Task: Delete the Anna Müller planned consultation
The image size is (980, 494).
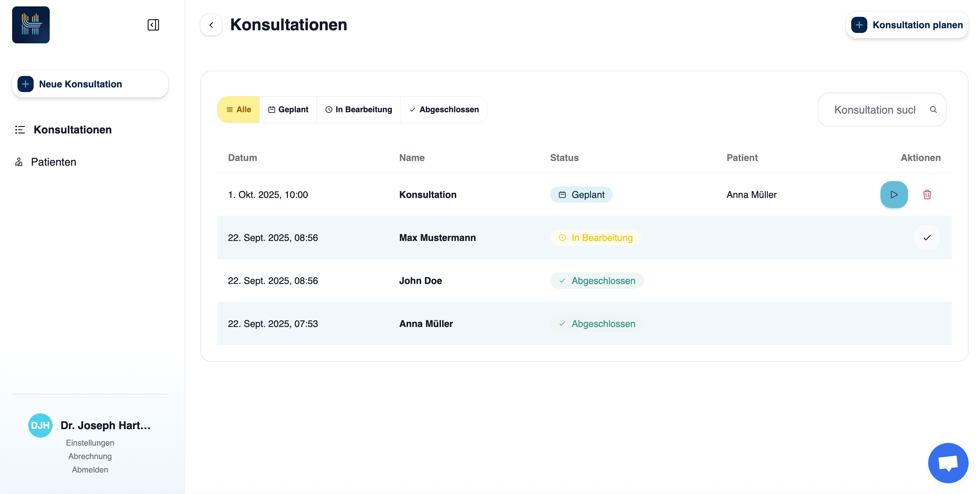Action: pyautogui.click(x=927, y=194)
